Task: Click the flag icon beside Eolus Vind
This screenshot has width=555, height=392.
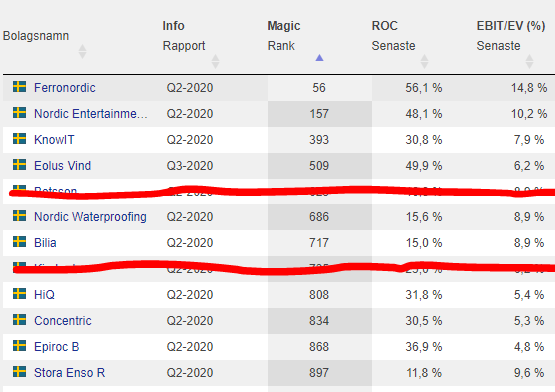Action: 20,165
